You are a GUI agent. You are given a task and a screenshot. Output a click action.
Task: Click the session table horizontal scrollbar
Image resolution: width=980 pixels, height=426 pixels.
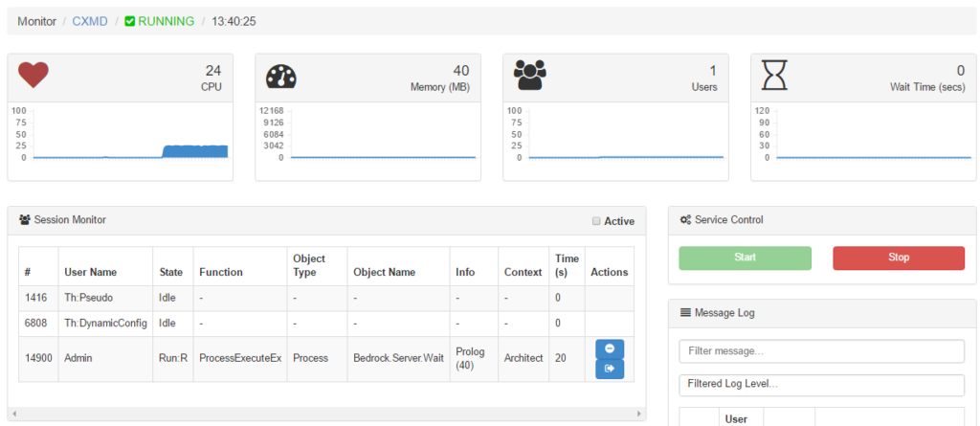(x=325, y=414)
